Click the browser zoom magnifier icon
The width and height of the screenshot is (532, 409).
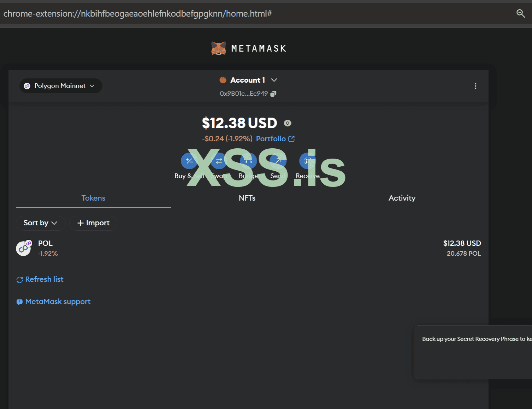(x=520, y=13)
